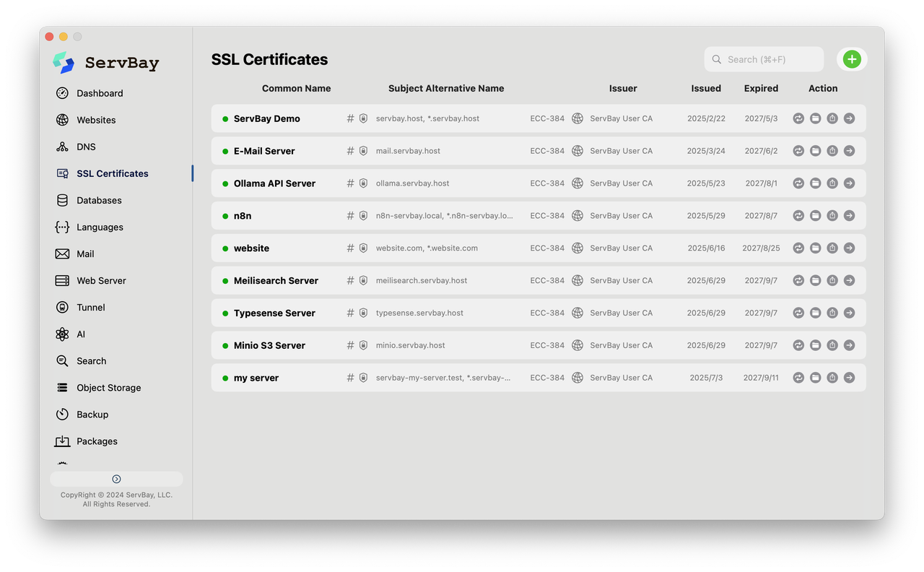Screen dimensions: 924x572
Task: Click the shield icon in Minio S3 Server row
Action: [363, 345]
